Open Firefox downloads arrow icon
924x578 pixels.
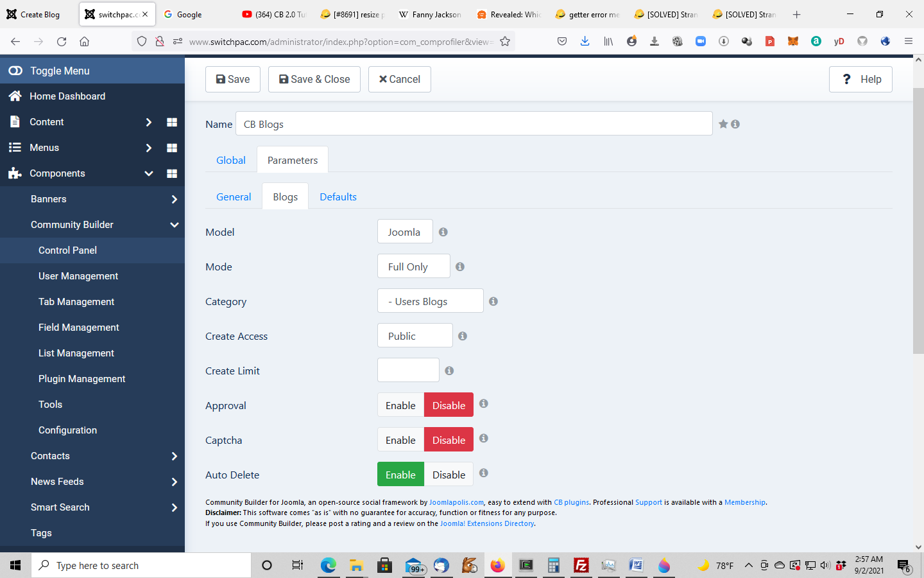(585, 42)
